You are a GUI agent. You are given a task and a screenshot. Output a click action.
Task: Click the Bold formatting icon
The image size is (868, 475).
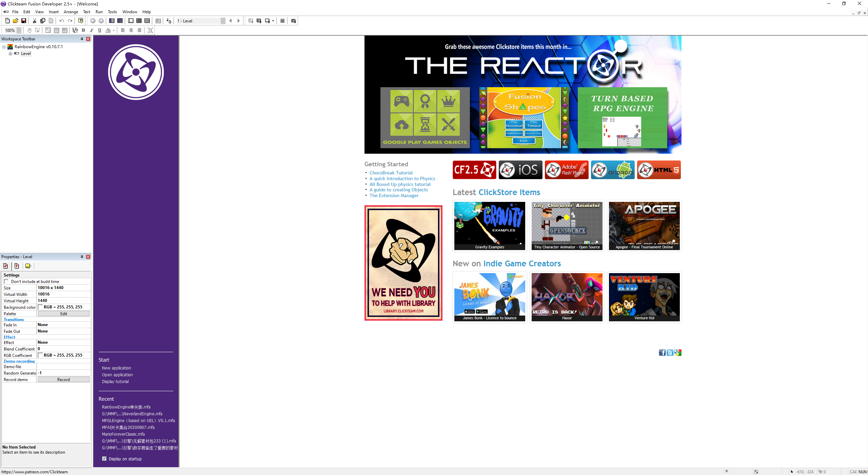tap(83, 30)
